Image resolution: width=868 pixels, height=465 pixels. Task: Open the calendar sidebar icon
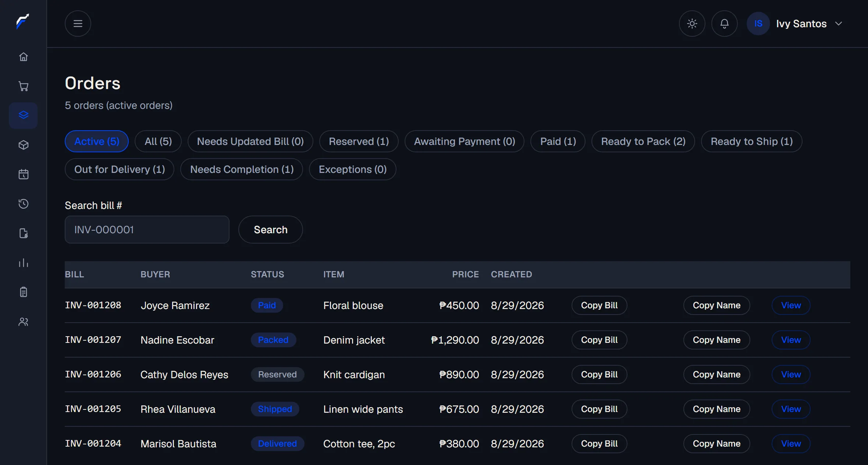pyautogui.click(x=24, y=174)
